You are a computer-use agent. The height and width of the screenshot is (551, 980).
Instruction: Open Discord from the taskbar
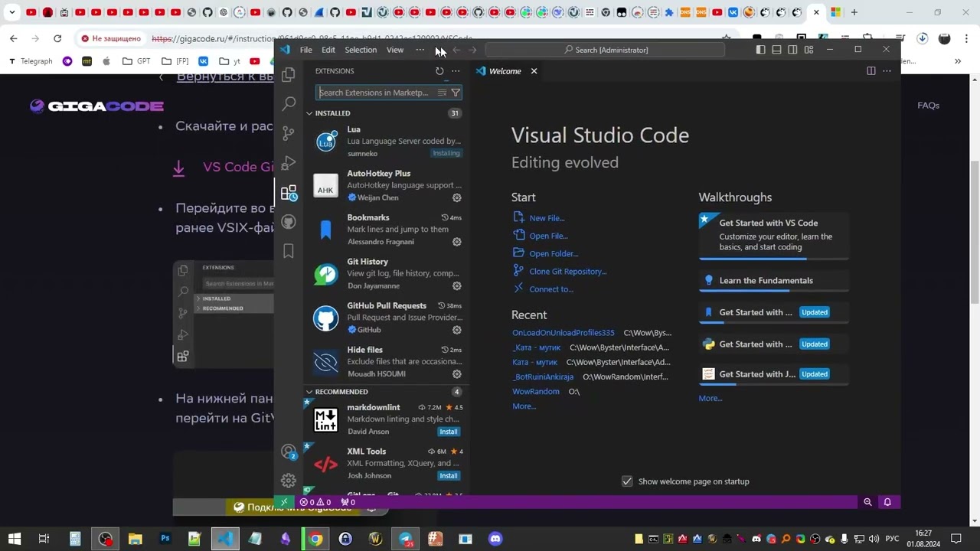tap(495, 539)
